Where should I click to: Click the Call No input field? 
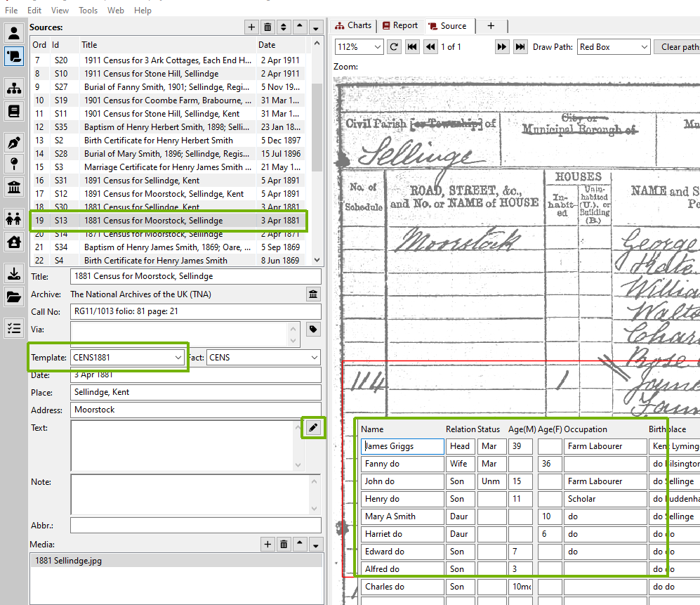[x=195, y=311]
